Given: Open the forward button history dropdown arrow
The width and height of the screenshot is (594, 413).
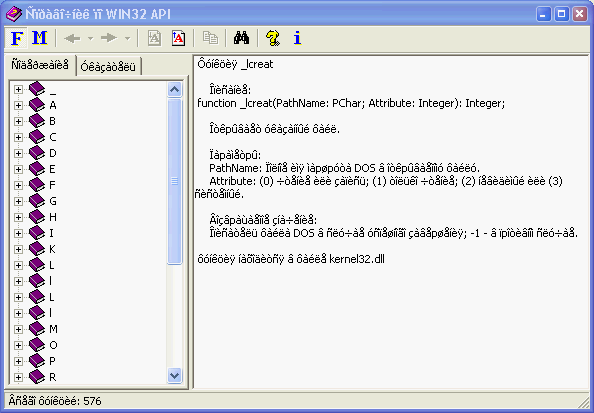Looking at the screenshot, I should 128,38.
